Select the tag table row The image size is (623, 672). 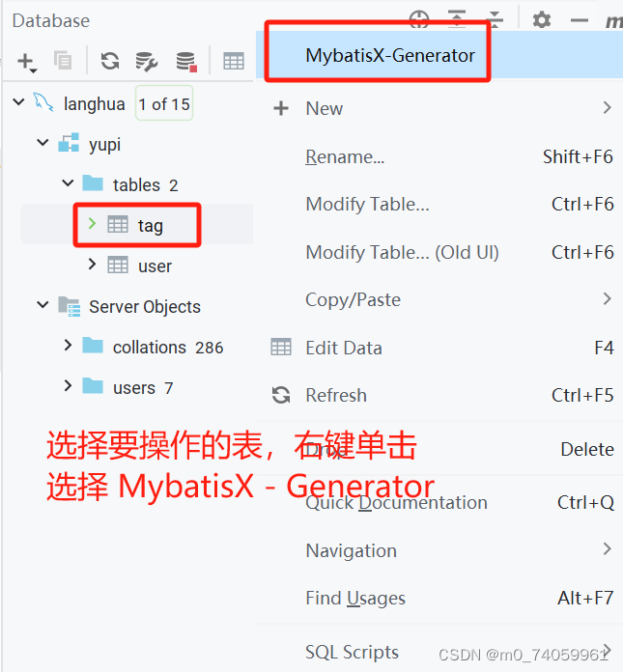tap(137, 224)
